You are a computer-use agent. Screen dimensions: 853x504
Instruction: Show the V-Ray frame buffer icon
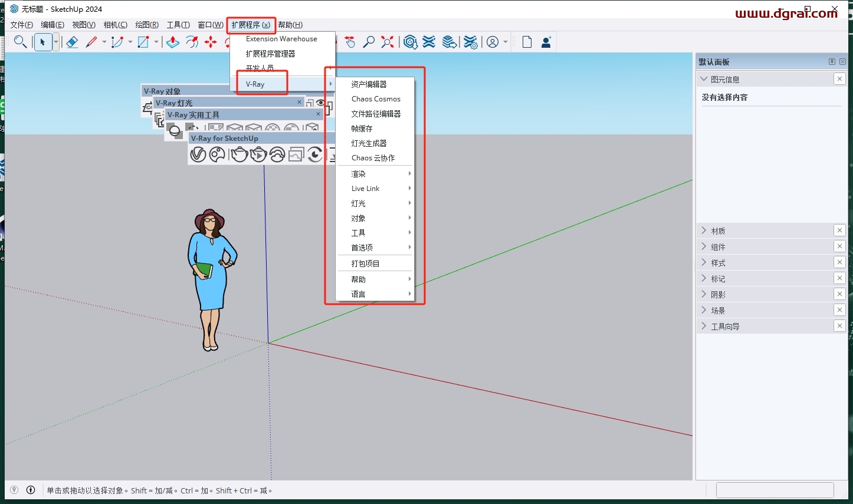click(296, 154)
